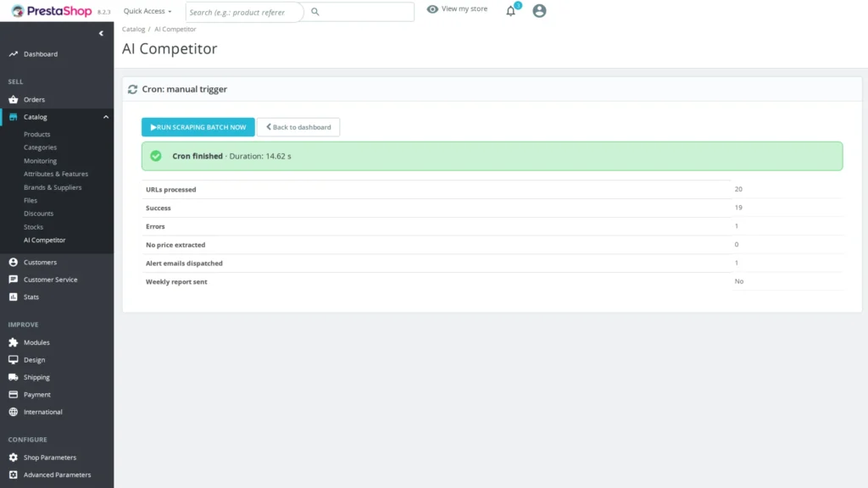The height and width of the screenshot is (488, 868).
Task: Open the Modules menu item
Action: click(x=36, y=342)
